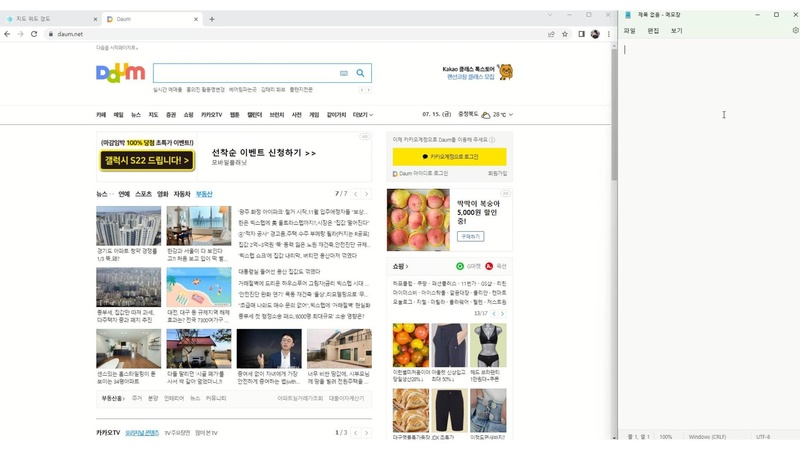Bookmark this page with the star icon
The height and width of the screenshot is (450, 800).
pyautogui.click(x=565, y=34)
